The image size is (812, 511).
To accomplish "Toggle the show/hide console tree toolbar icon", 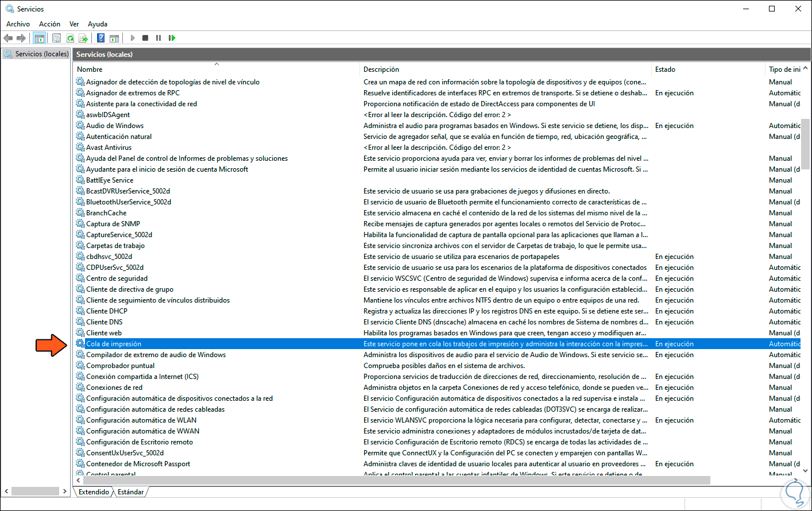I will pyautogui.click(x=39, y=38).
